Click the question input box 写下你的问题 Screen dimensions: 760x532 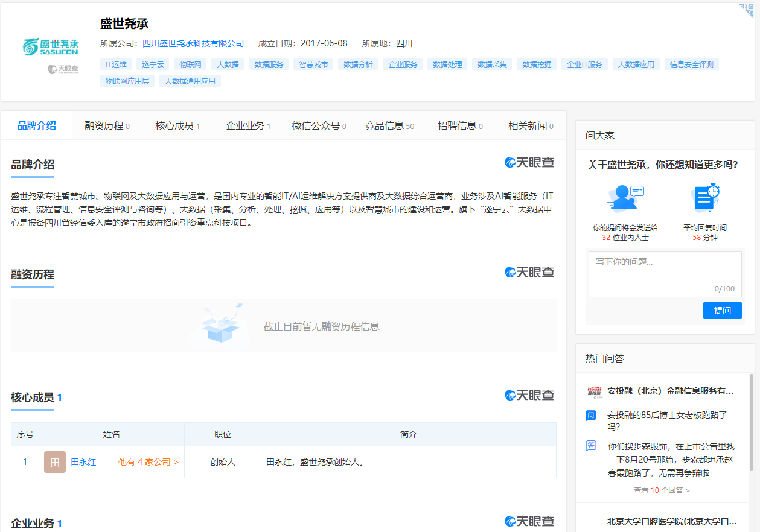point(665,274)
